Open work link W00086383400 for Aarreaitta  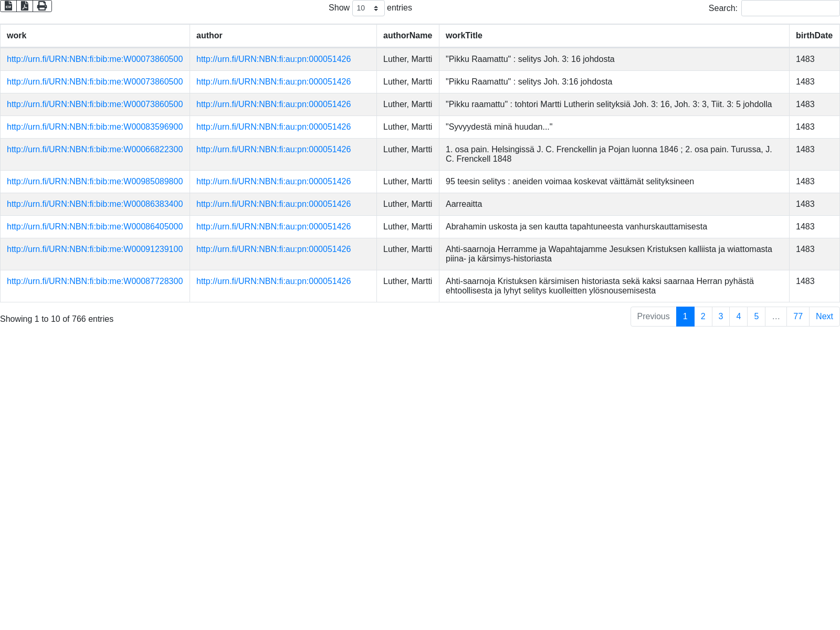click(x=94, y=204)
